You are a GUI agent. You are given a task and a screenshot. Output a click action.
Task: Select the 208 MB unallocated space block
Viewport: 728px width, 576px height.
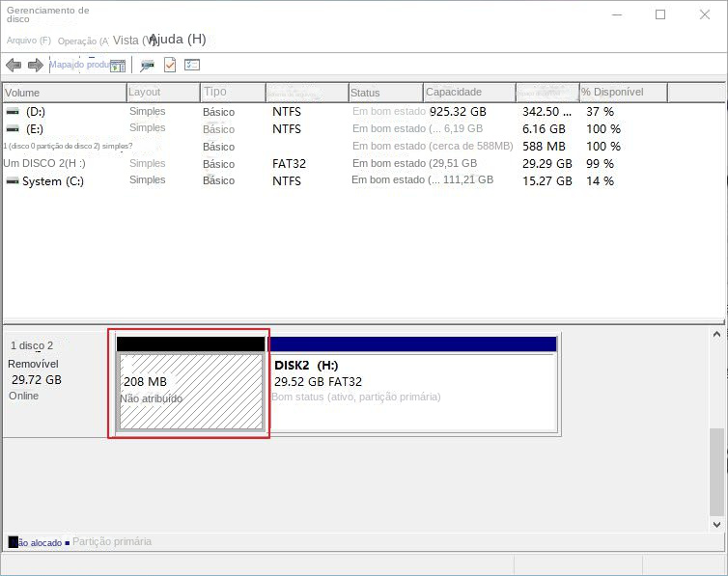(191, 384)
